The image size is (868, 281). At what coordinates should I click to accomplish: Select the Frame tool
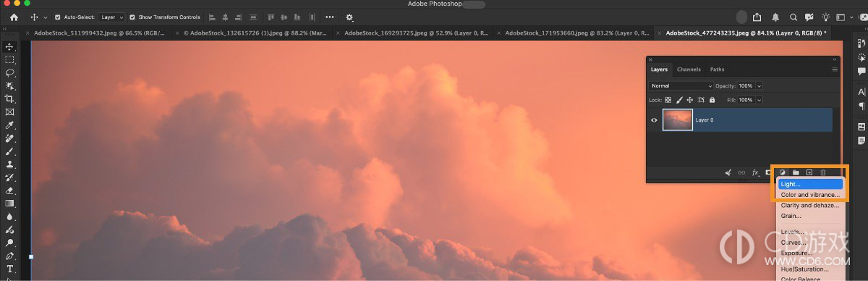[x=10, y=112]
